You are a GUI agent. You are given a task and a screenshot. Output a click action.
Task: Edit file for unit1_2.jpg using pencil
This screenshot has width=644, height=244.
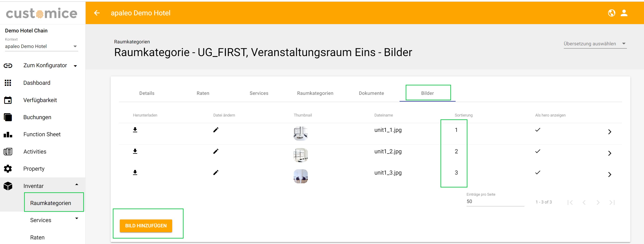coord(216,151)
